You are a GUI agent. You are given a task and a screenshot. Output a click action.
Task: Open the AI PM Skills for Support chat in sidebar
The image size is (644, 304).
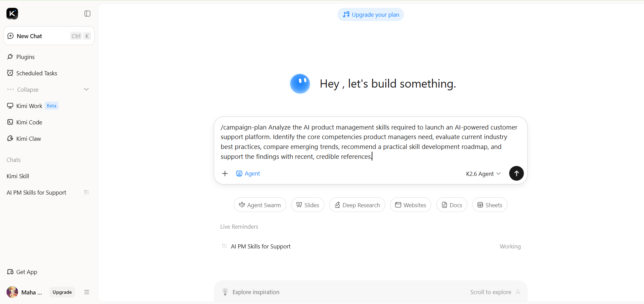coord(36,193)
